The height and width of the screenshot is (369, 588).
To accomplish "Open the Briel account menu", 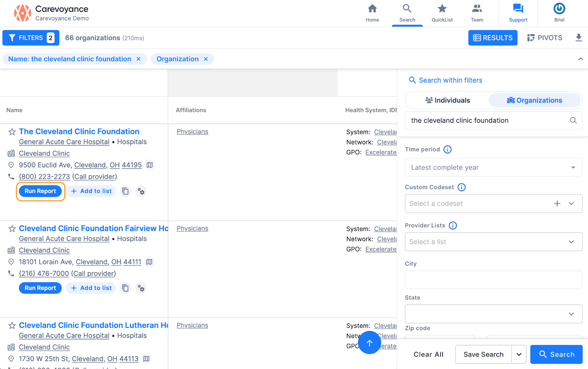I will tap(559, 13).
